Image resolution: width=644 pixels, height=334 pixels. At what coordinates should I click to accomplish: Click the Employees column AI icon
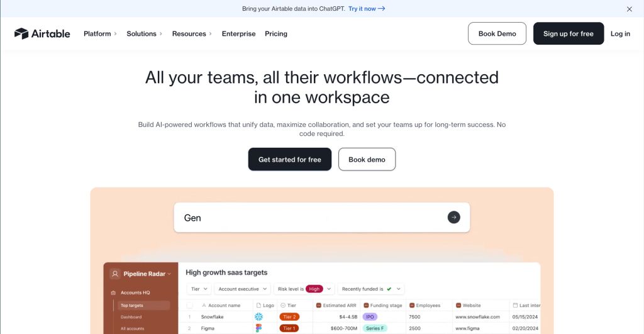[x=412, y=305]
